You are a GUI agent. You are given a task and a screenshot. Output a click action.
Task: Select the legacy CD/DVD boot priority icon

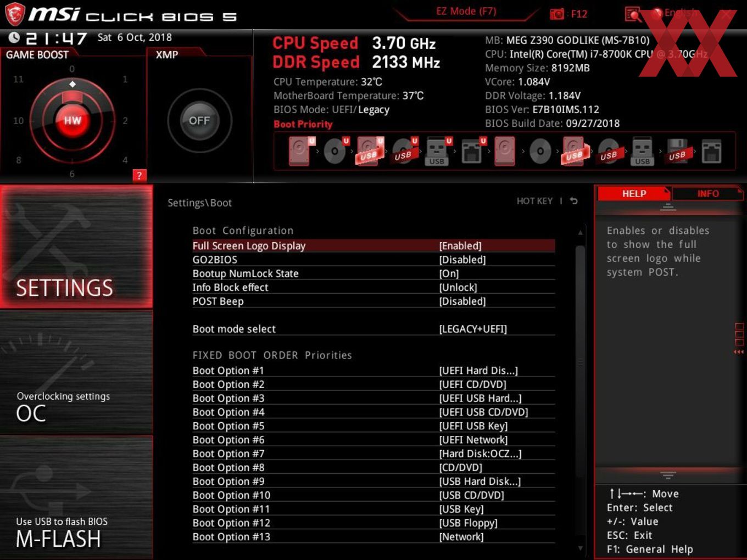click(540, 151)
